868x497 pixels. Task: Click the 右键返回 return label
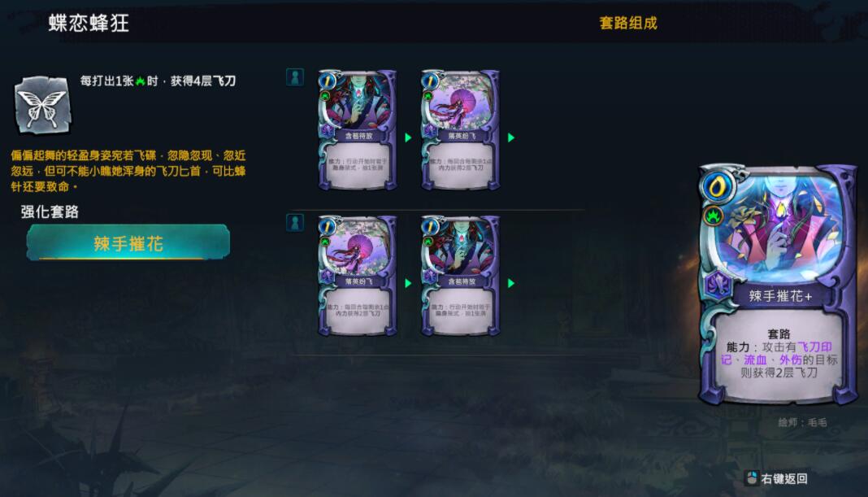coord(783,479)
